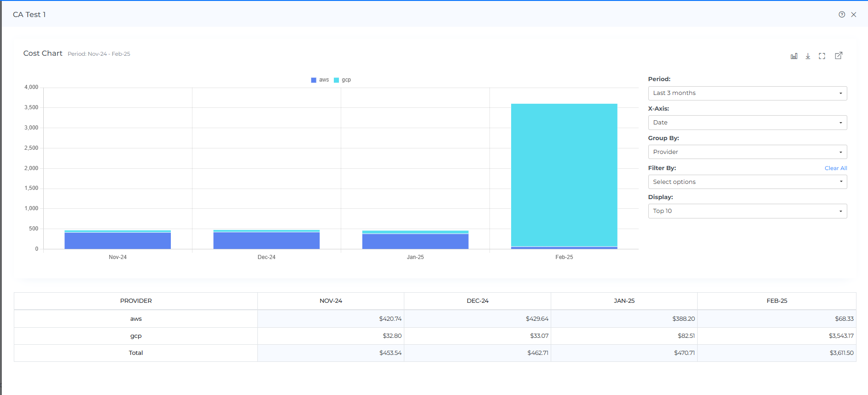This screenshot has width=868, height=395.
Task: Switch chart type using the bar chart icon
Action: pos(794,56)
